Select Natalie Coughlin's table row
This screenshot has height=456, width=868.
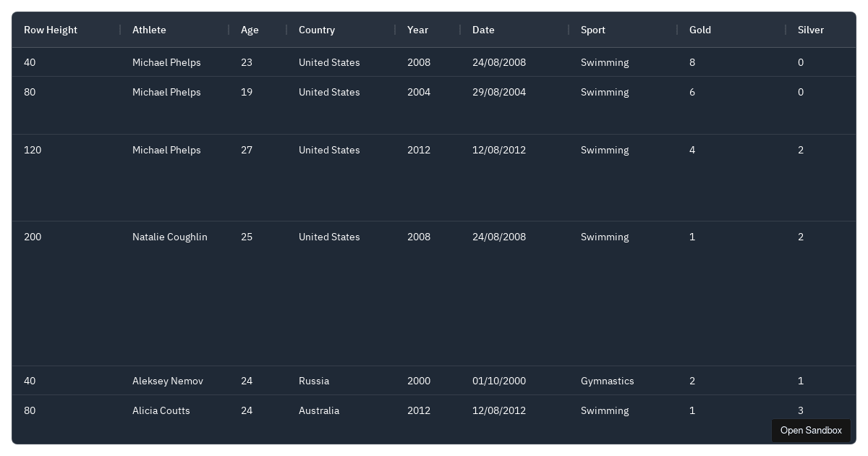coord(170,237)
